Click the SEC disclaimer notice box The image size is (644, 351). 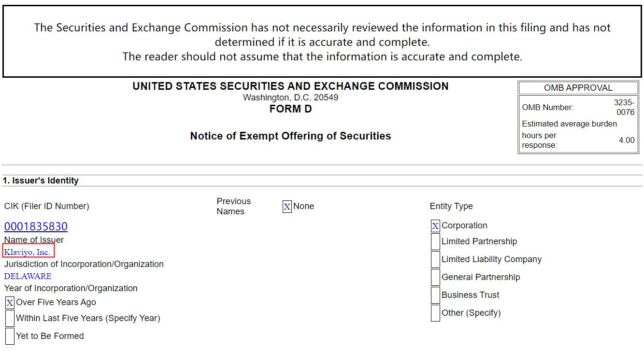[322, 42]
